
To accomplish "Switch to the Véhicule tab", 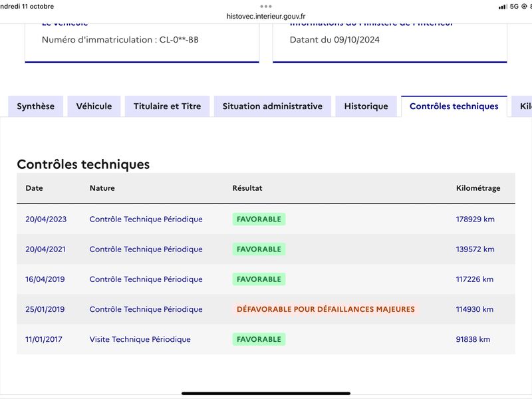I will click(94, 106).
